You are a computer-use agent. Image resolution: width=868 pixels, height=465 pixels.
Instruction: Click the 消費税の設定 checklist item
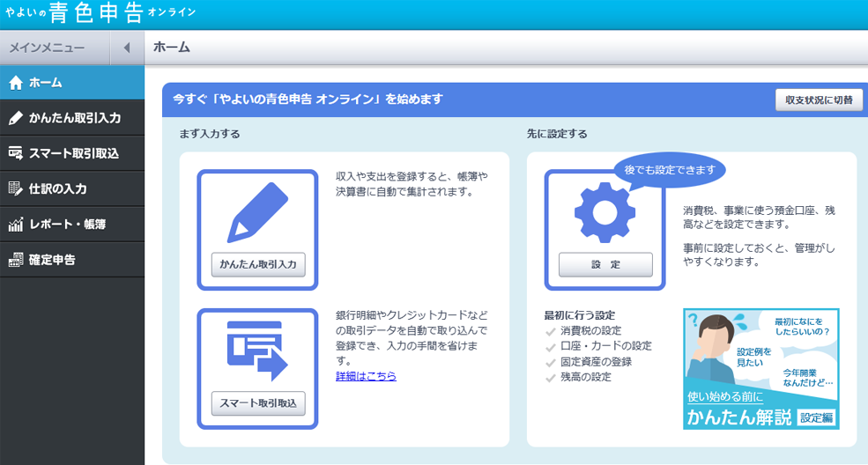point(590,330)
